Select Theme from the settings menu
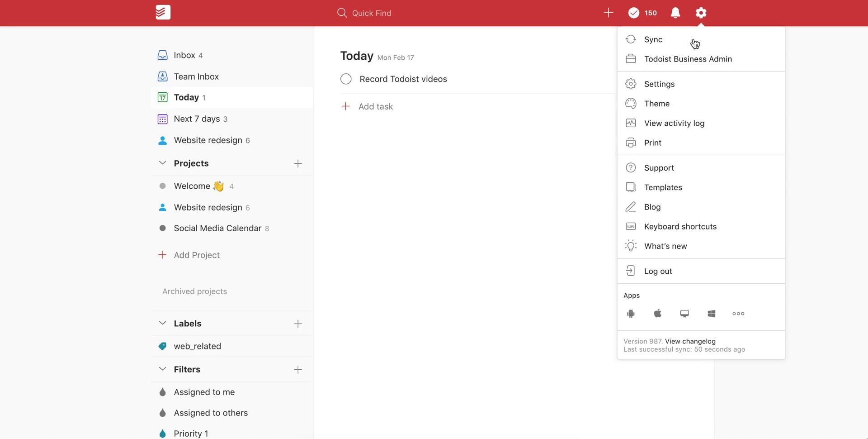Image resolution: width=868 pixels, height=439 pixels. tap(656, 104)
